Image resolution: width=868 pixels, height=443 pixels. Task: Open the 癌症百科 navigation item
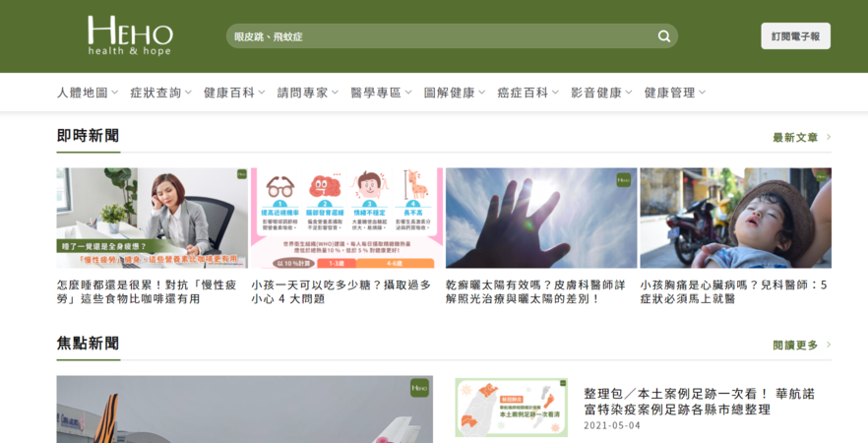tap(527, 93)
